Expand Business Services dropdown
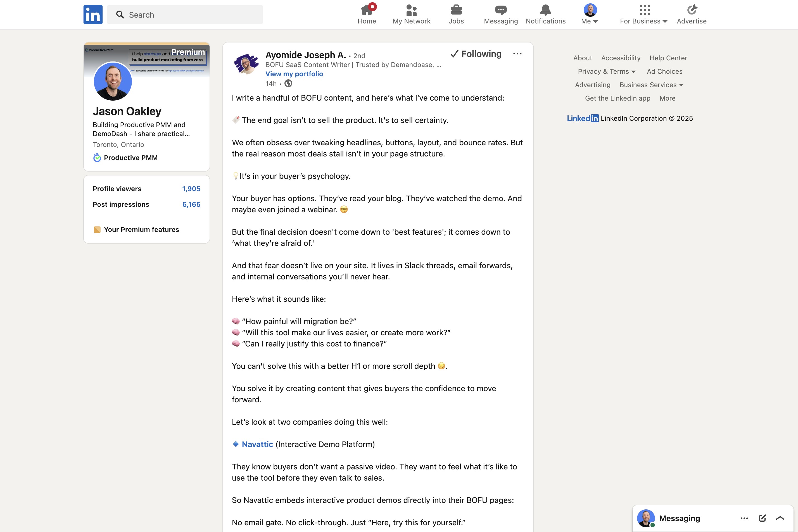798x532 pixels. pos(651,85)
